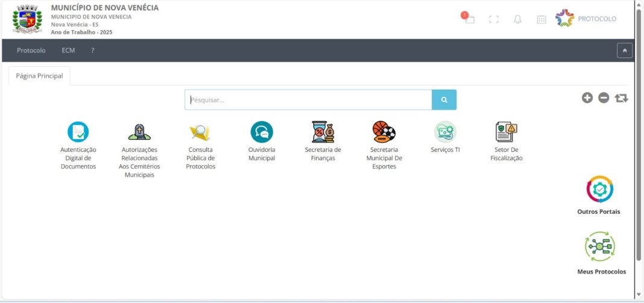Open Outros Portais shortcut
This screenshot has height=303, width=644.
pos(599,190)
